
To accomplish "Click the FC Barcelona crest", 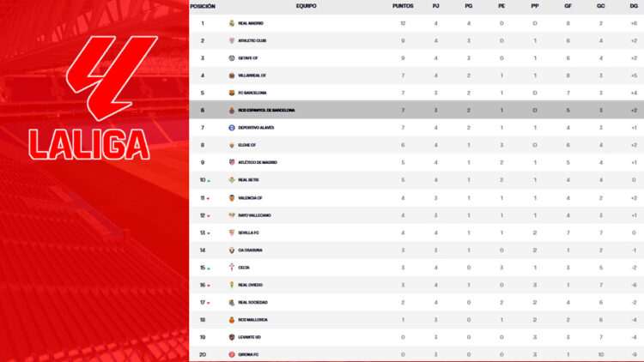I will 231,93.
